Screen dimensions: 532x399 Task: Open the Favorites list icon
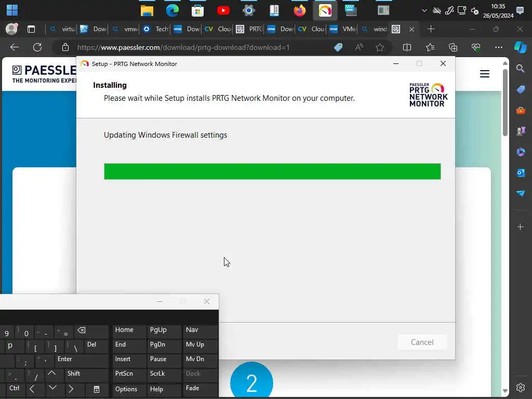coord(430,47)
